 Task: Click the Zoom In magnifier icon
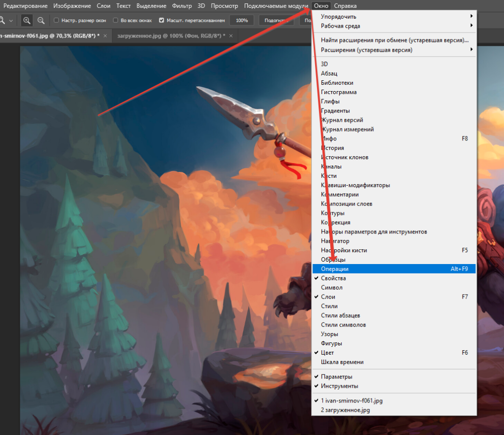pos(27,20)
